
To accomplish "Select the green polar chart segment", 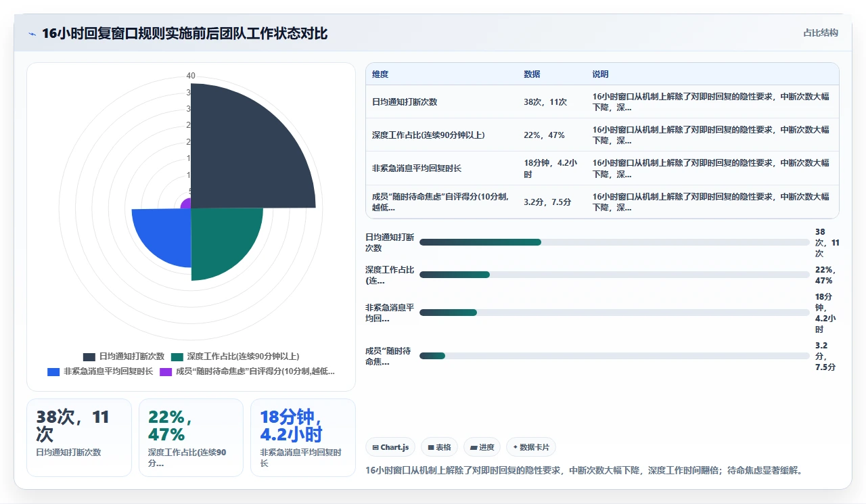I will click(220, 237).
